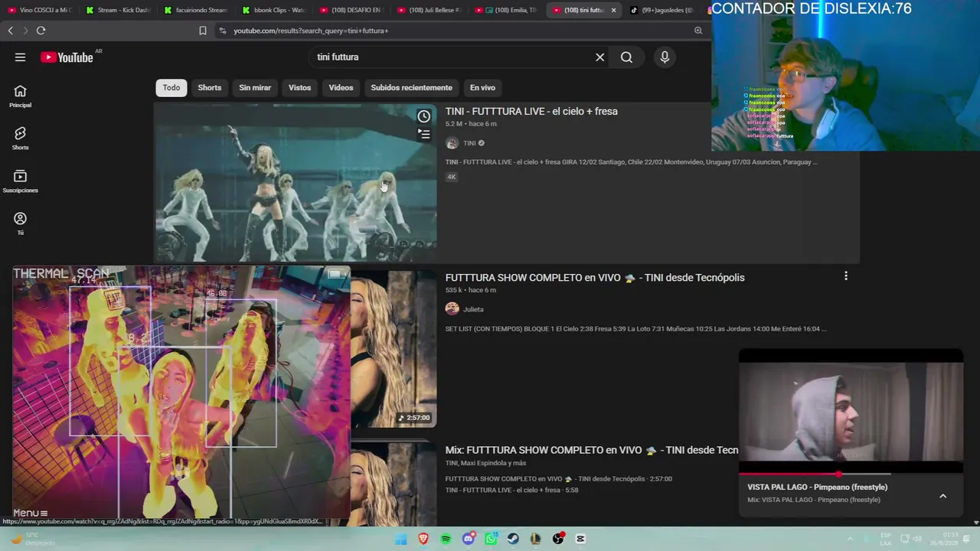Viewport: 980px width, 551px height.
Task: Open Discord from the taskbar
Action: (469, 539)
